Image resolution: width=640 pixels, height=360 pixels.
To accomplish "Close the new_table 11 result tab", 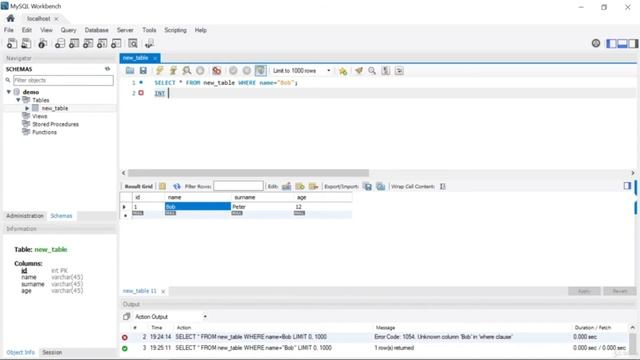I will [163, 291].
